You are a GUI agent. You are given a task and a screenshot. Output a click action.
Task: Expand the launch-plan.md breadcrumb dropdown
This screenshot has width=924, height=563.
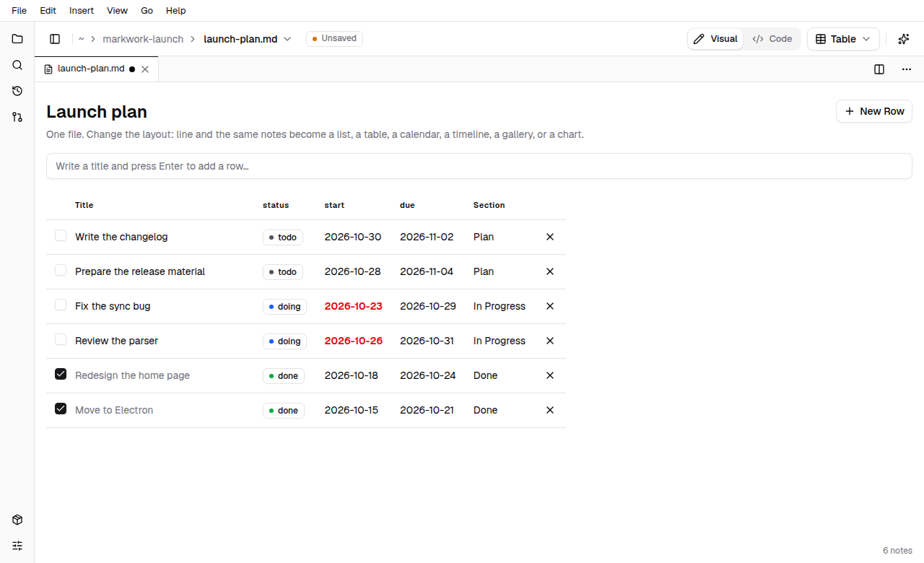[287, 39]
